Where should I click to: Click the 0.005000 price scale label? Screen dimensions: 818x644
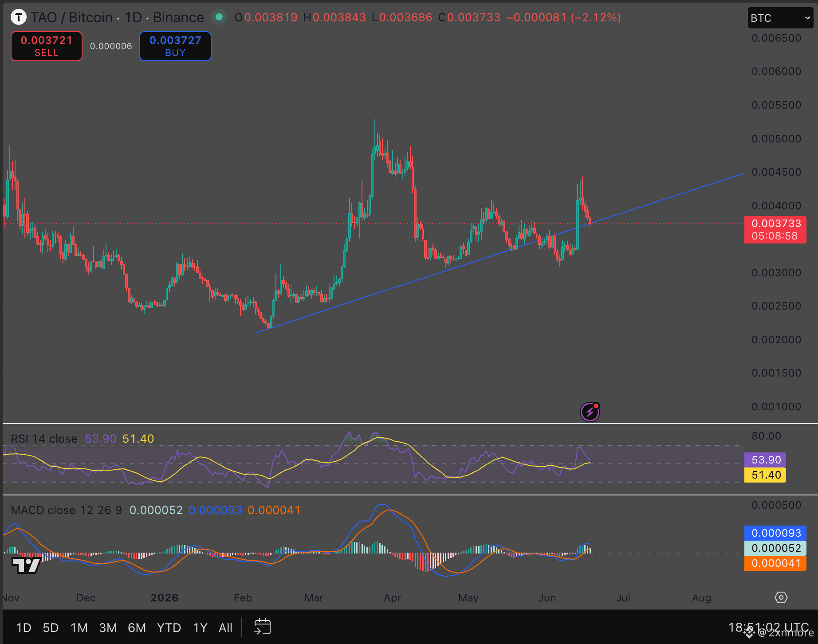pyautogui.click(x=776, y=139)
